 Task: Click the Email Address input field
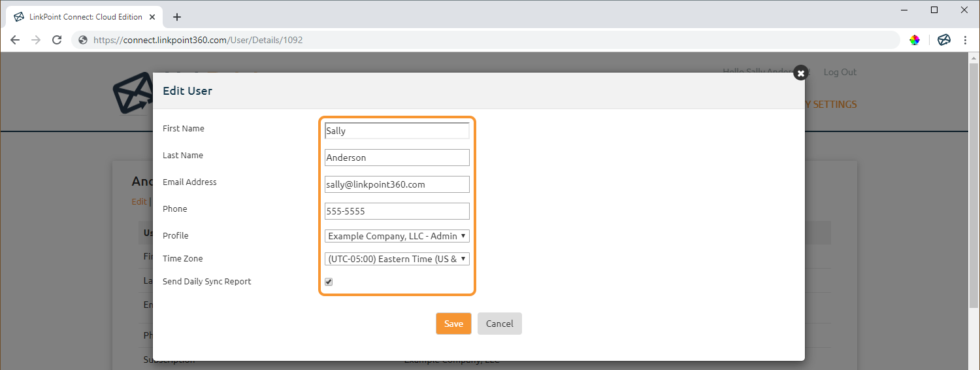point(397,184)
